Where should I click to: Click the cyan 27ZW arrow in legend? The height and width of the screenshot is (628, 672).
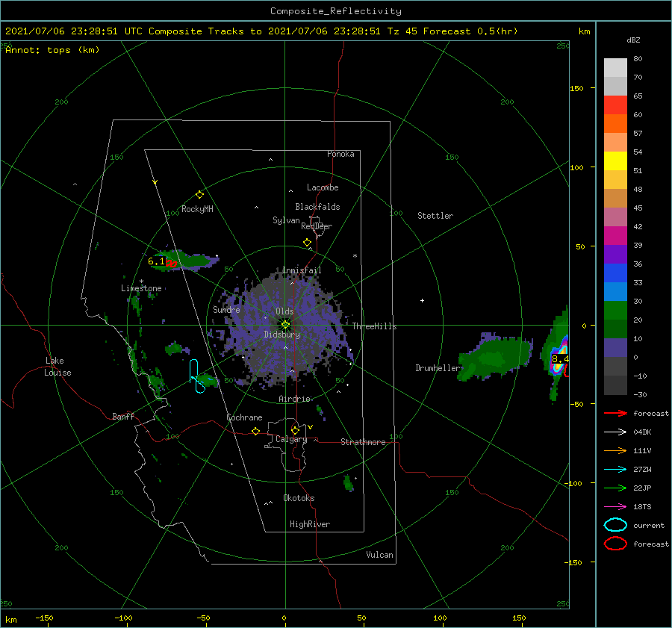click(x=615, y=470)
